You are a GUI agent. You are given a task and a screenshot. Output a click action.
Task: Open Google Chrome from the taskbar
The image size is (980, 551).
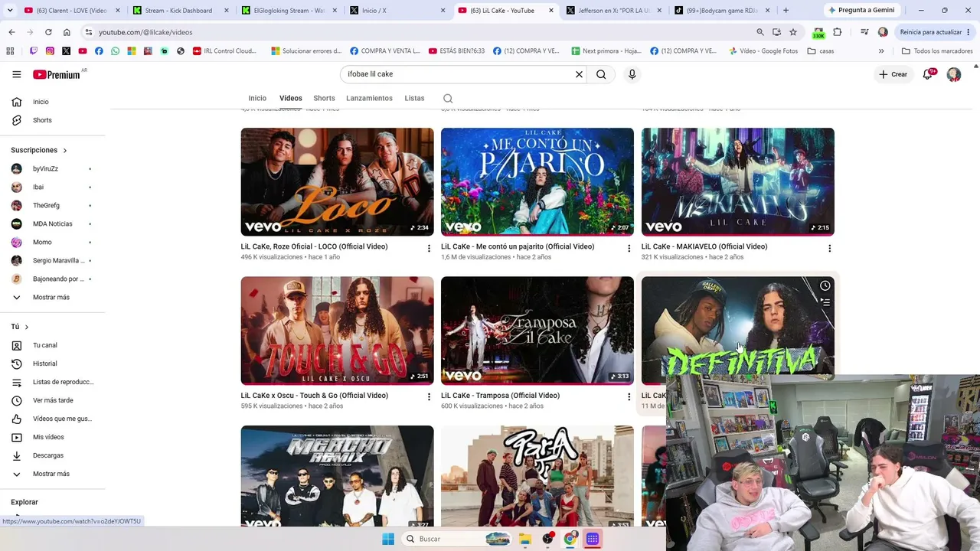tap(570, 539)
